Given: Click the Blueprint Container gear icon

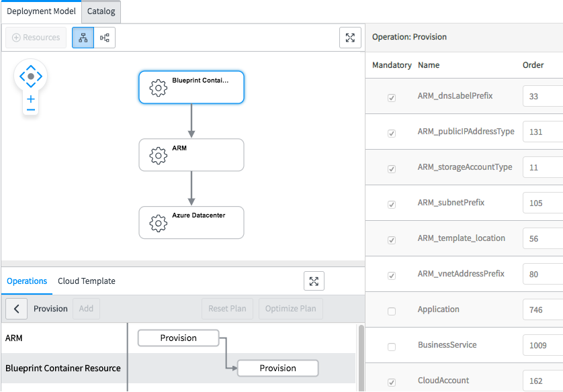Looking at the screenshot, I should (159, 88).
